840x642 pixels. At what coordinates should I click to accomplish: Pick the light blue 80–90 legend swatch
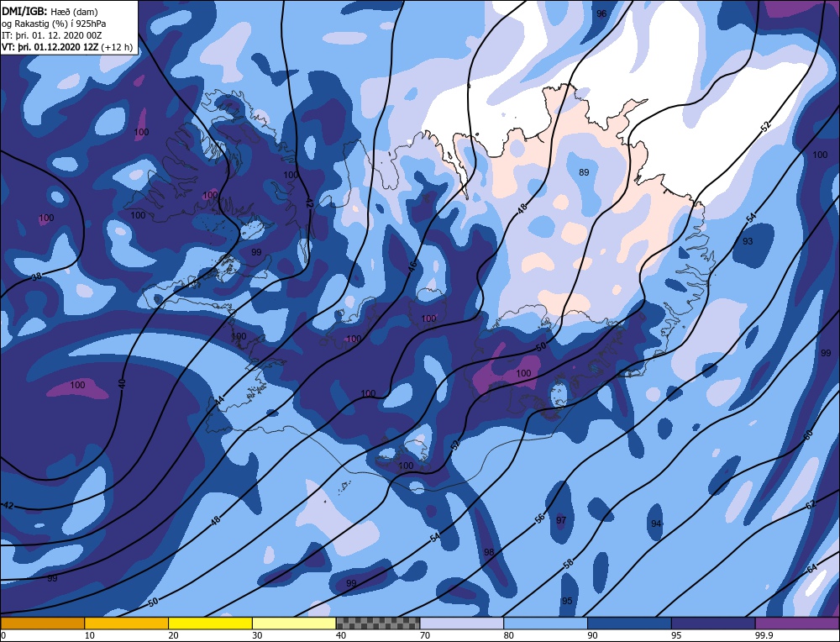[x=545, y=623]
